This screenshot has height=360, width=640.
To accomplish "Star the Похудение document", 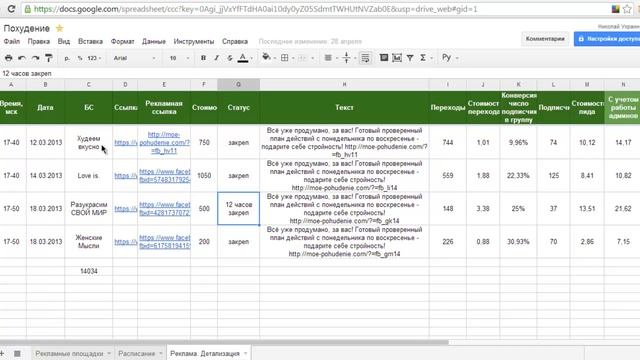I will pyautogui.click(x=60, y=28).
